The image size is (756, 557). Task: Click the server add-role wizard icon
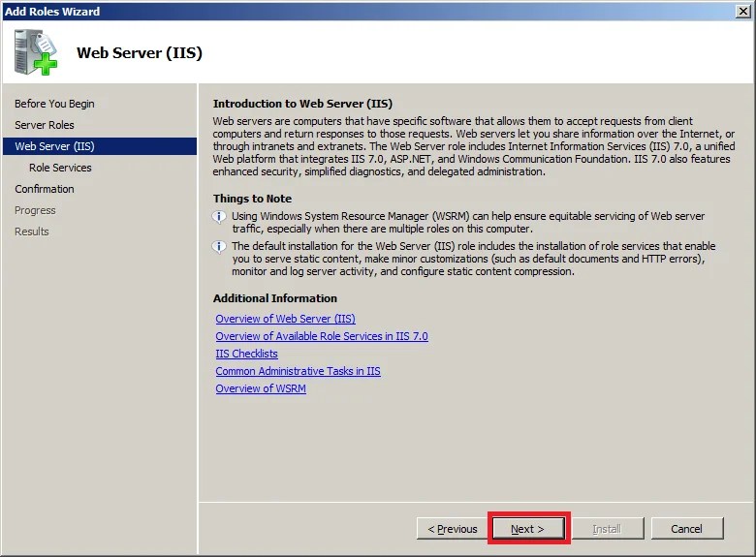click(36, 52)
